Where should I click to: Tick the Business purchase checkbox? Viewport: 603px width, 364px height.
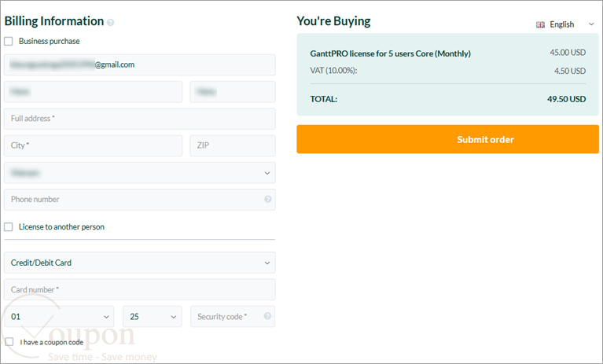(9, 41)
